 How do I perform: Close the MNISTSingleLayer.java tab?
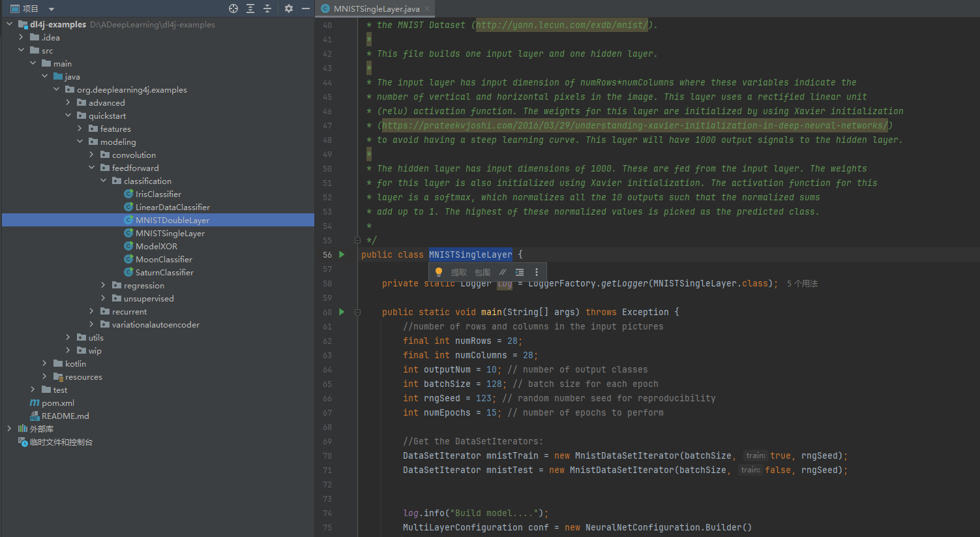pos(427,9)
